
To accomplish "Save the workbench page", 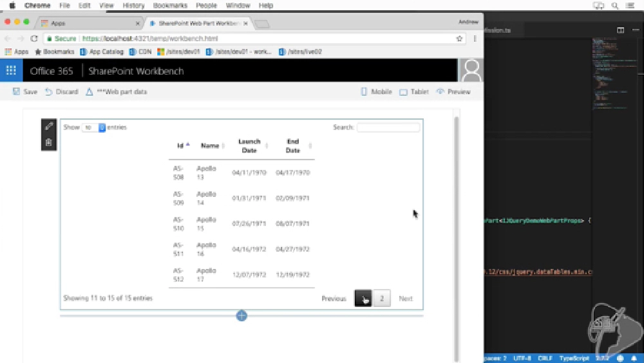I will tap(25, 91).
